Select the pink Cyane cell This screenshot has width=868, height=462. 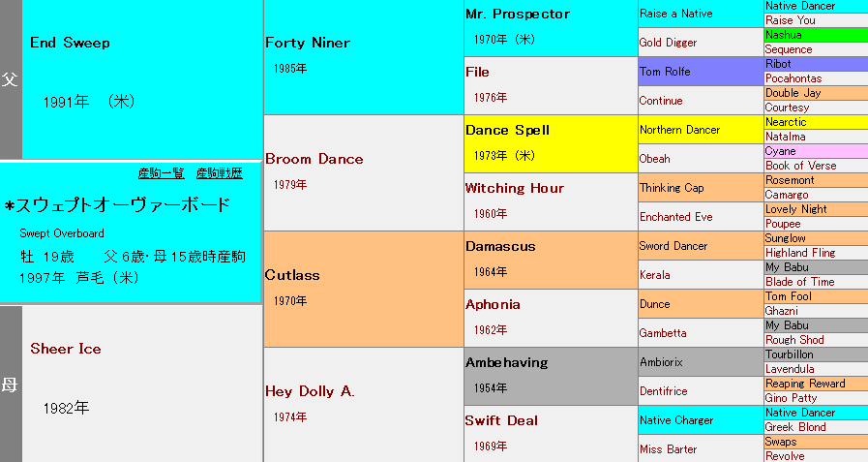[x=816, y=151]
